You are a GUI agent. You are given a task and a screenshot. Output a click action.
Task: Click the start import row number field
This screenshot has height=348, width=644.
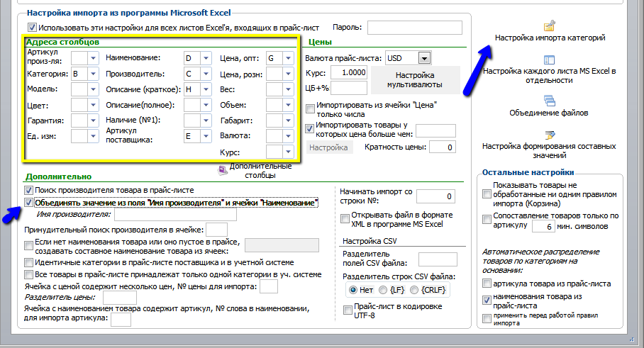435,196
